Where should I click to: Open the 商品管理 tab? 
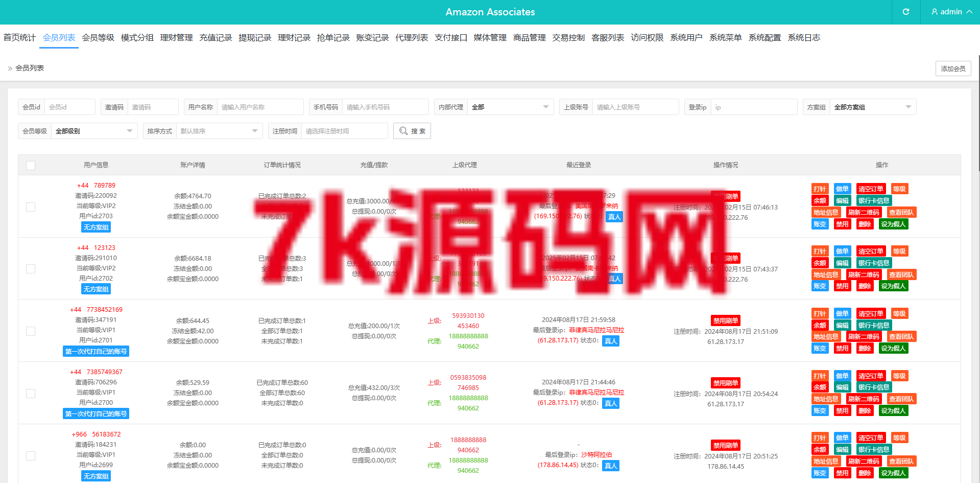click(x=529, y=37)
